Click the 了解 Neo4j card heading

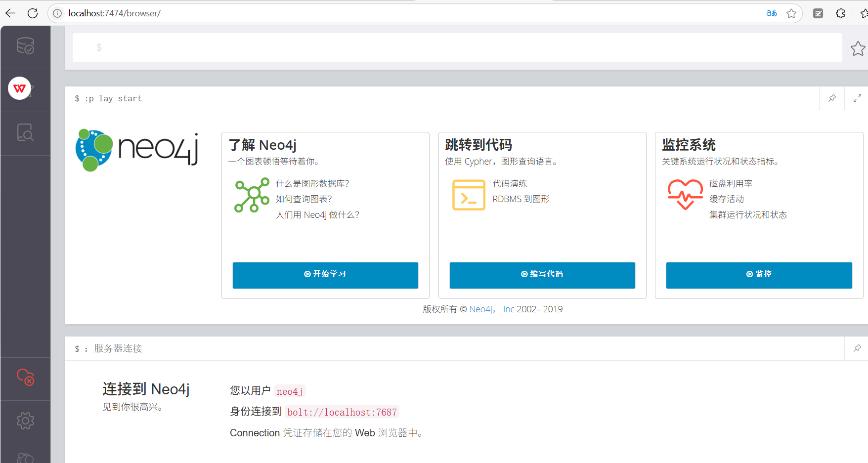[x=262, y=145]
